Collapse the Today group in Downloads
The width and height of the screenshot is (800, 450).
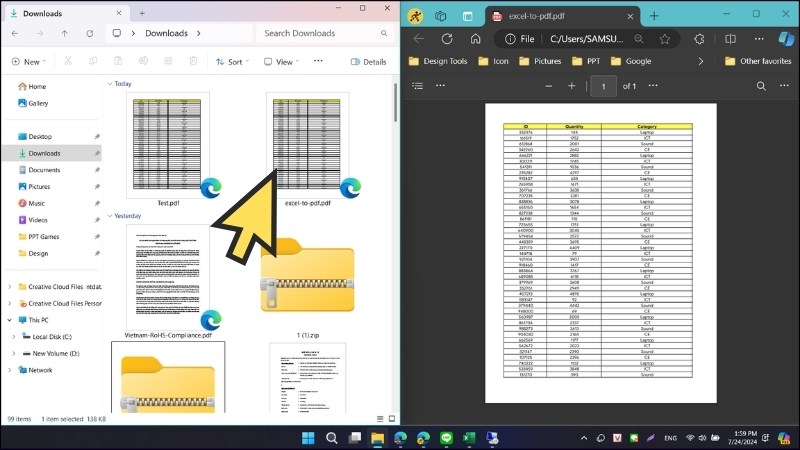click(x=109, y=84)
